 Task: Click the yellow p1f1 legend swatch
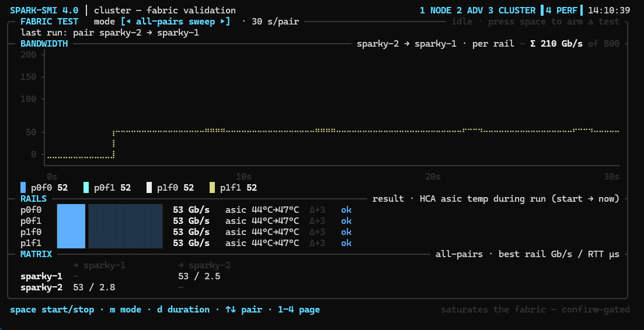tap(212, 188)
